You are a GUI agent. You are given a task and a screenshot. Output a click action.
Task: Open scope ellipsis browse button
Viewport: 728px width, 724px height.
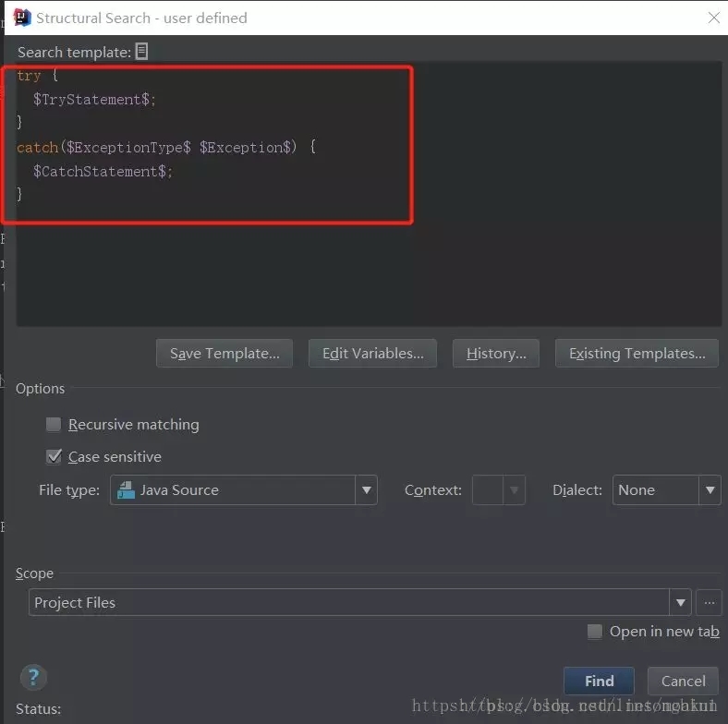point(709,602)
